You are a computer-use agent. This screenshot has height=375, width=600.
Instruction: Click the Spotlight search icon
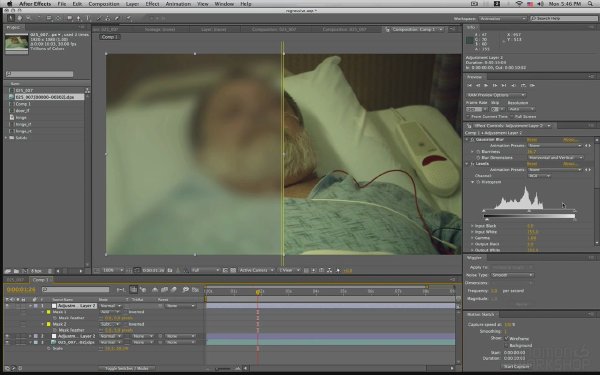(590, 4)
